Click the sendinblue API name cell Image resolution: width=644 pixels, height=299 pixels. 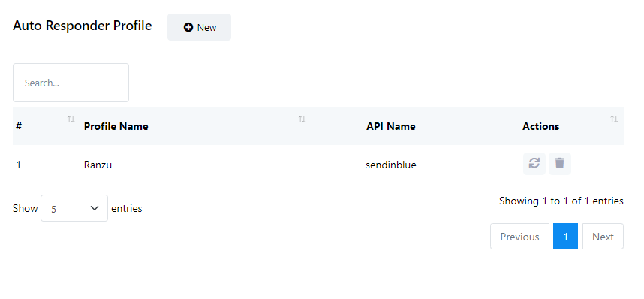tap(390, 165)
